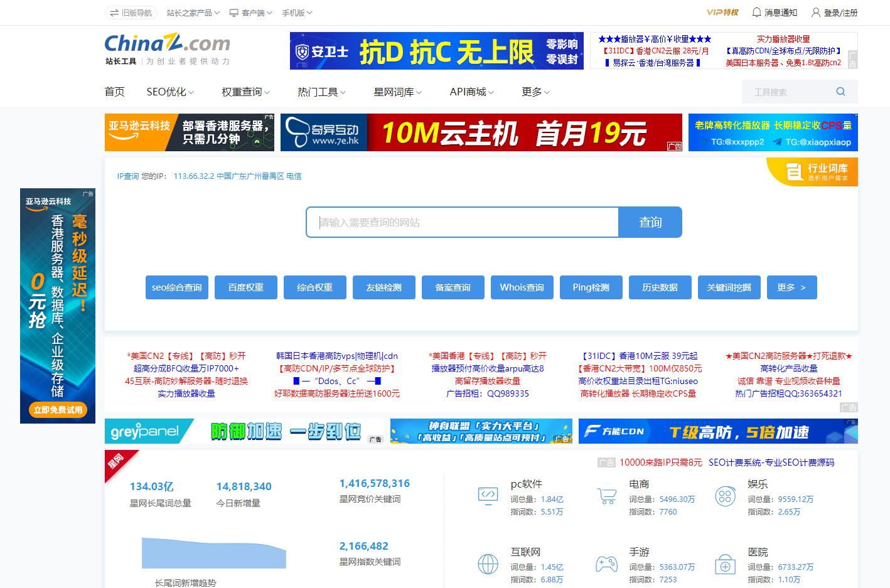Click the Whois查询 button
This screenshot has width=890, height=588.
click(522, 287)
